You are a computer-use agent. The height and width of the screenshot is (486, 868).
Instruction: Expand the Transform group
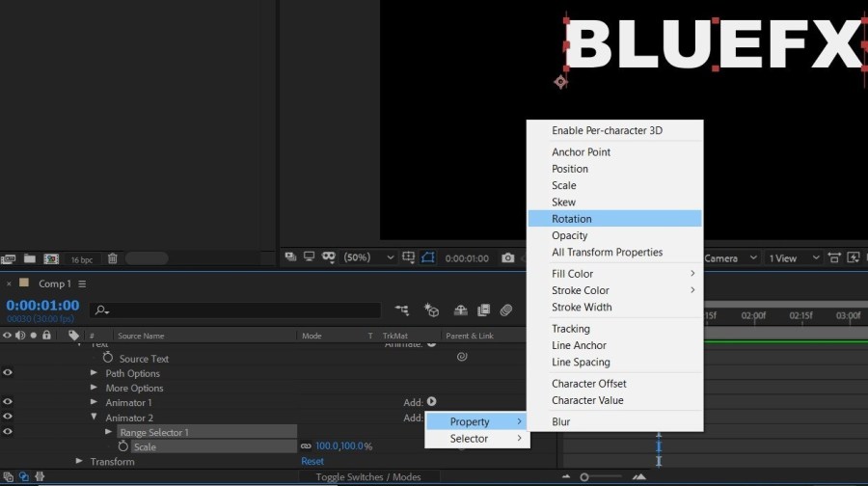coord(79,461)
